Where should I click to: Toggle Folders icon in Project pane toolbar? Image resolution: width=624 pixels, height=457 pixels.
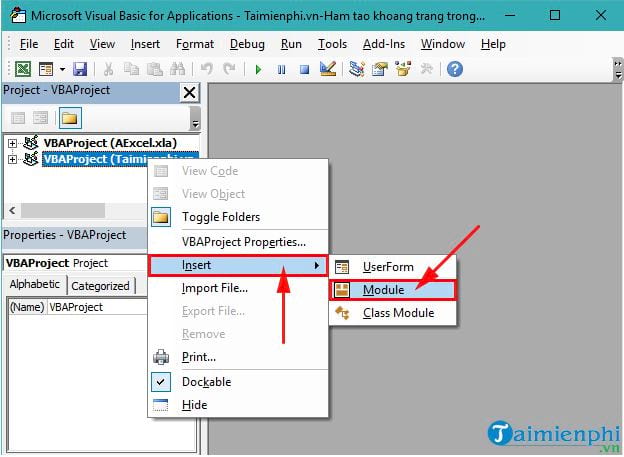[70, 118]
